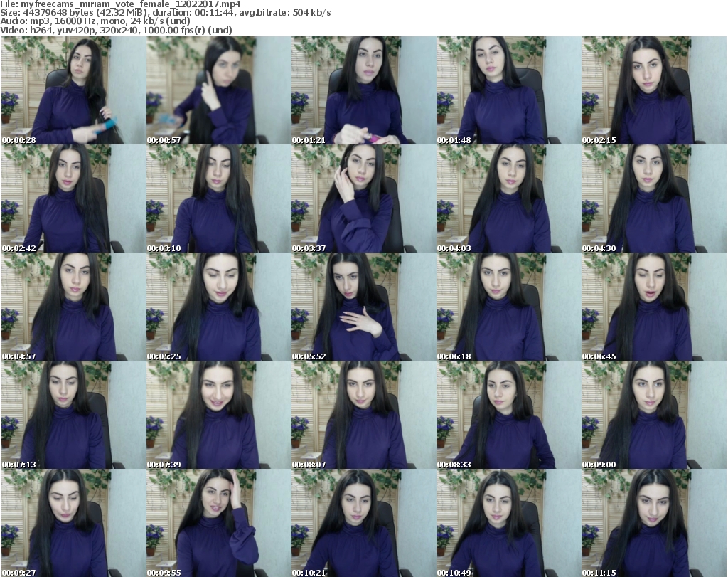Select the thumbnail frame at 00:00:28
The image size is (728, 577).
tap(73, 90)
